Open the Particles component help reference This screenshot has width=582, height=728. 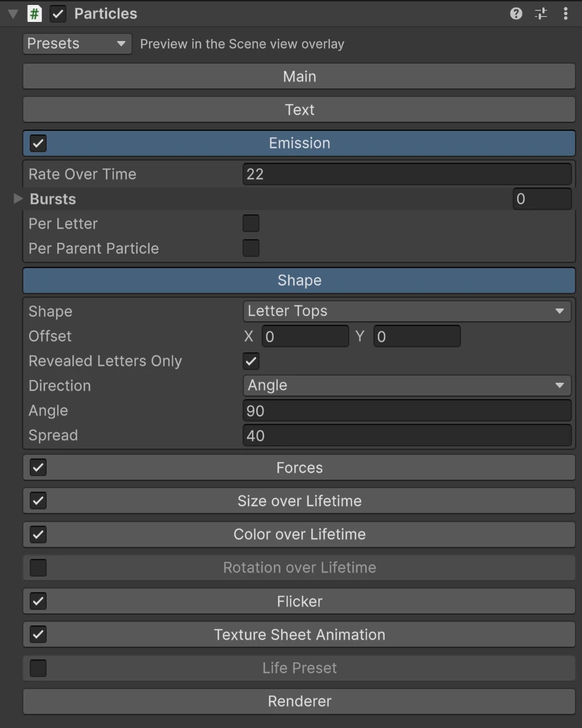coord(516,13)
